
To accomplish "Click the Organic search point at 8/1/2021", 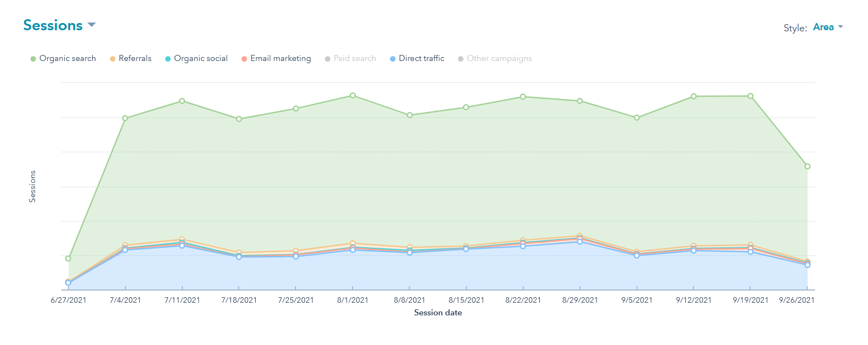I will pyautogui.click(x=353, y=96).
